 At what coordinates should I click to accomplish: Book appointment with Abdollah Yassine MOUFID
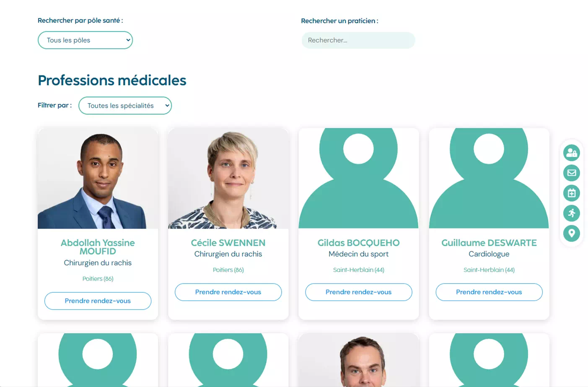coord(98,301)
